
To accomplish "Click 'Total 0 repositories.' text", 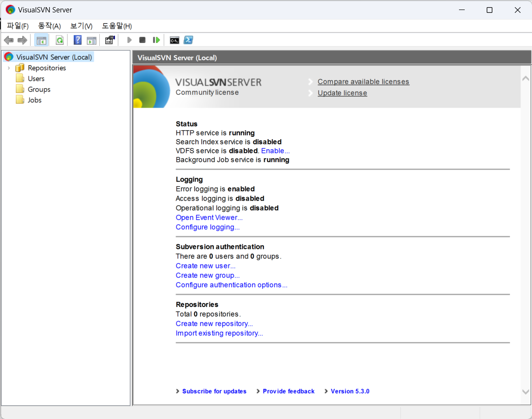I will coord(209,314).
